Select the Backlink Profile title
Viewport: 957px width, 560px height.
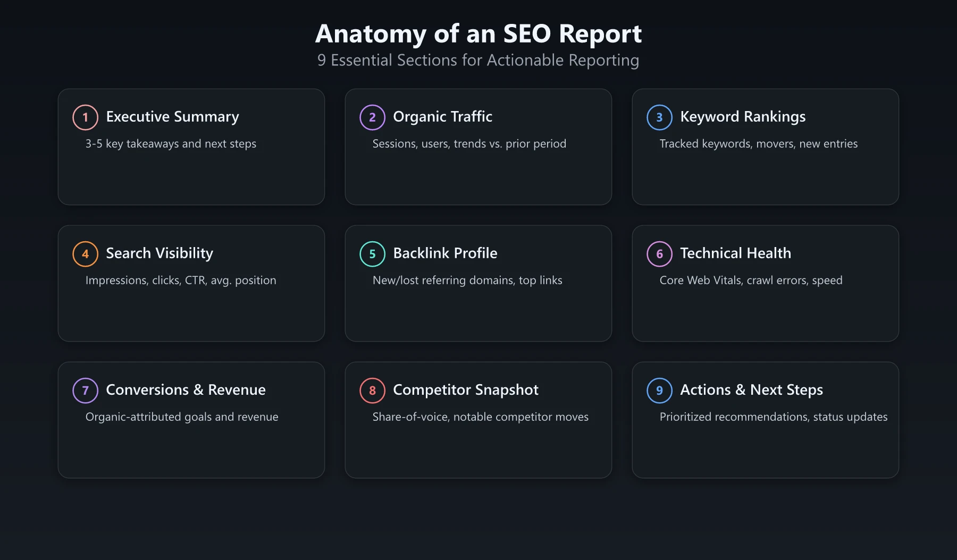click(445, 253)
